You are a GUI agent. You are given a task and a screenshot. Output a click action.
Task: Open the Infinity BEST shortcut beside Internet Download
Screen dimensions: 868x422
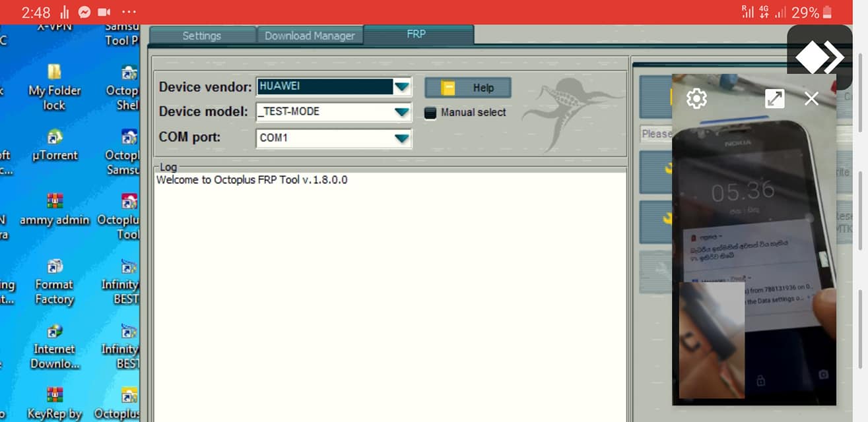point(122,346)
